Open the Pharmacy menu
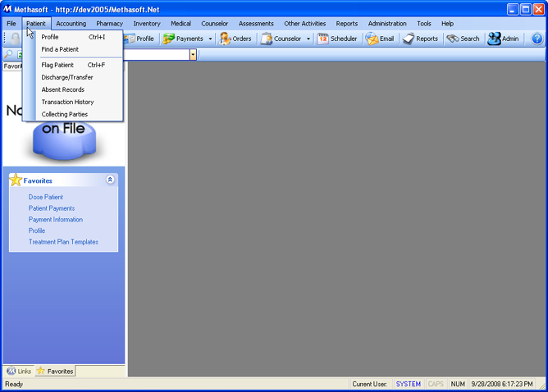The image size is (548, 392). pos(109,24)
